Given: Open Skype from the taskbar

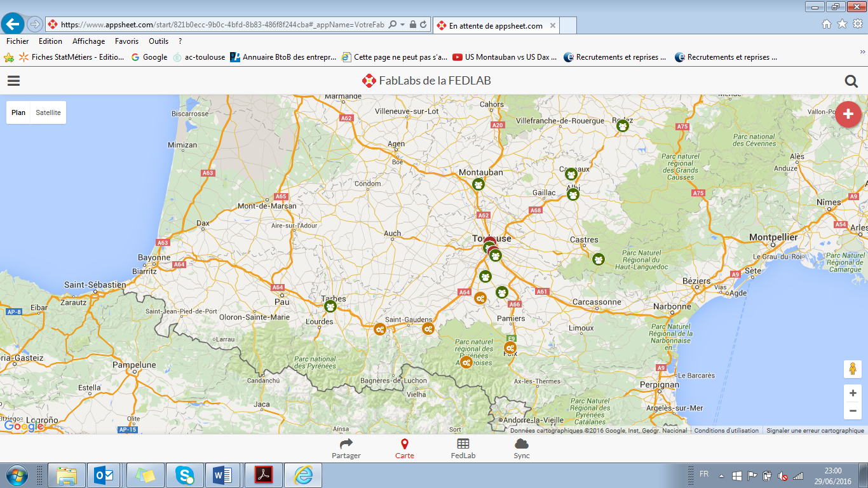Looking at the screenshot, I should point(185,475).
